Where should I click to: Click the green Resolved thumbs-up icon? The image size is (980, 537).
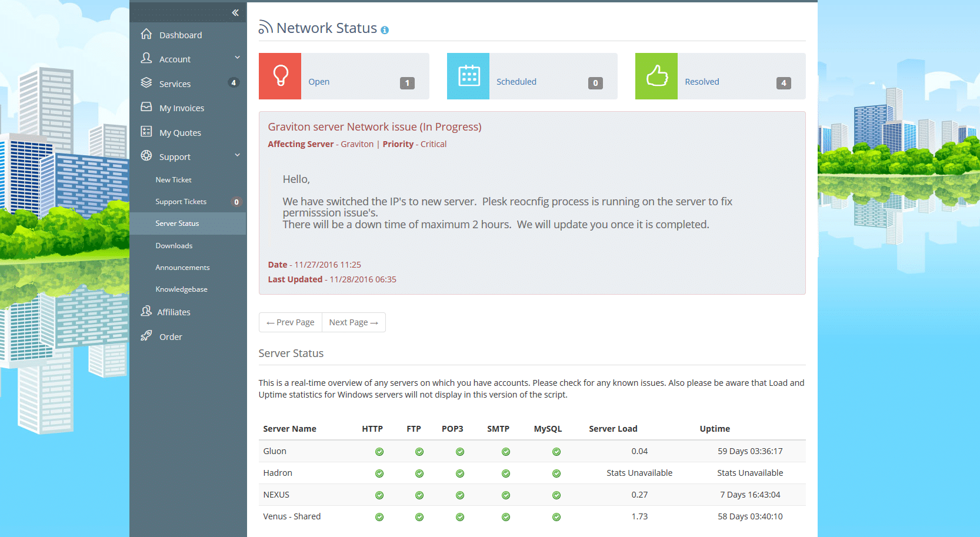click(x=656, y=76)
